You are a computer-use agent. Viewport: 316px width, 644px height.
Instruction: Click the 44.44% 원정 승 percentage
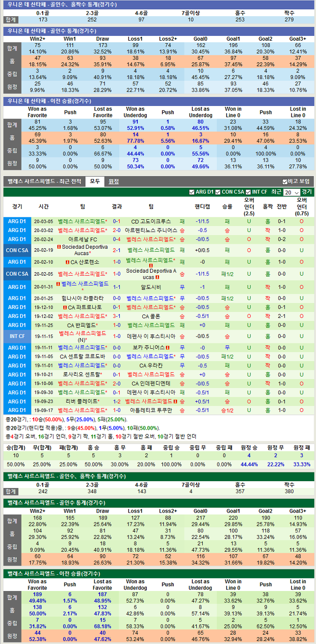click(x=249, y=464)
